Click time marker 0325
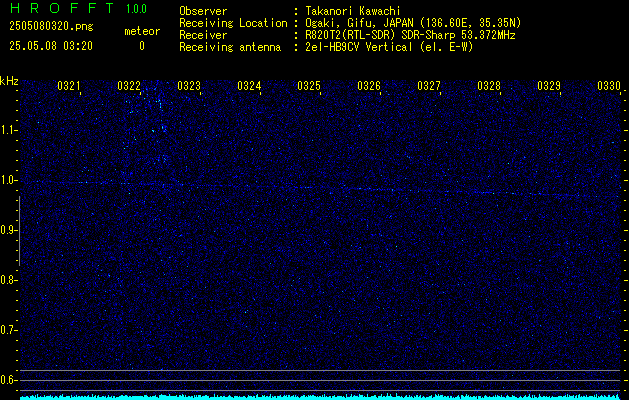Image resolution: width=629 pixels, height=400 pixels. point(309,86)
